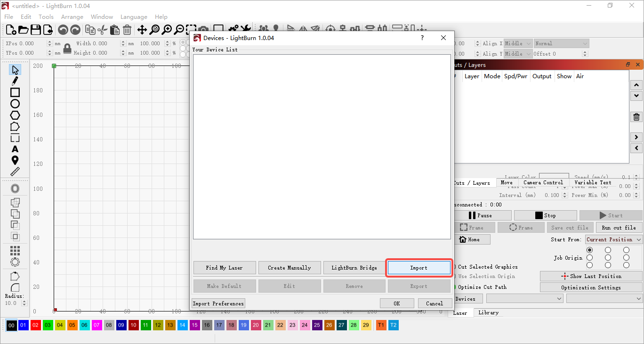Cut selection with the scissors icon

(102, 30)
